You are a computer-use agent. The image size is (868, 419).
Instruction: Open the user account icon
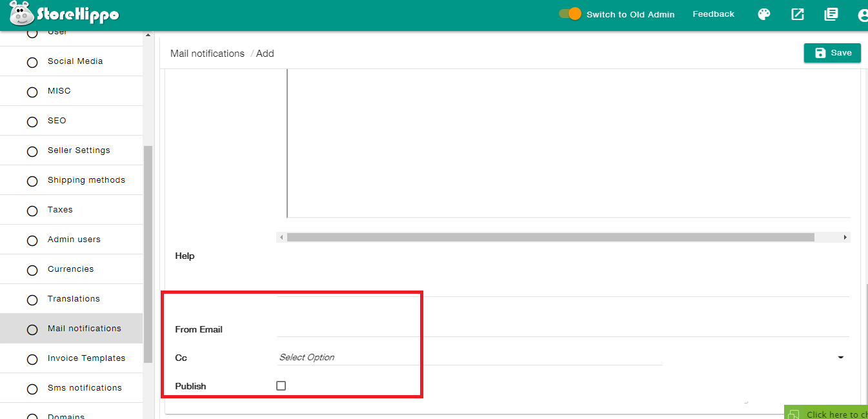[x=863, y=14]
